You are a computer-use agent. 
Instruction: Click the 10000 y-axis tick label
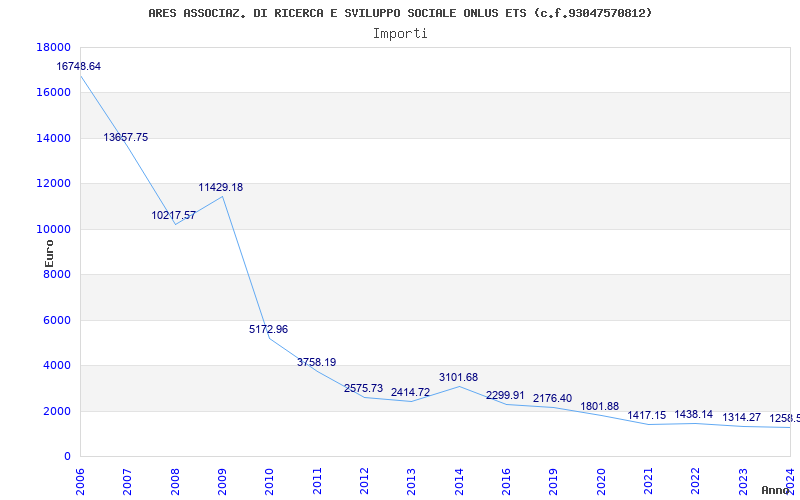point(53,229)
